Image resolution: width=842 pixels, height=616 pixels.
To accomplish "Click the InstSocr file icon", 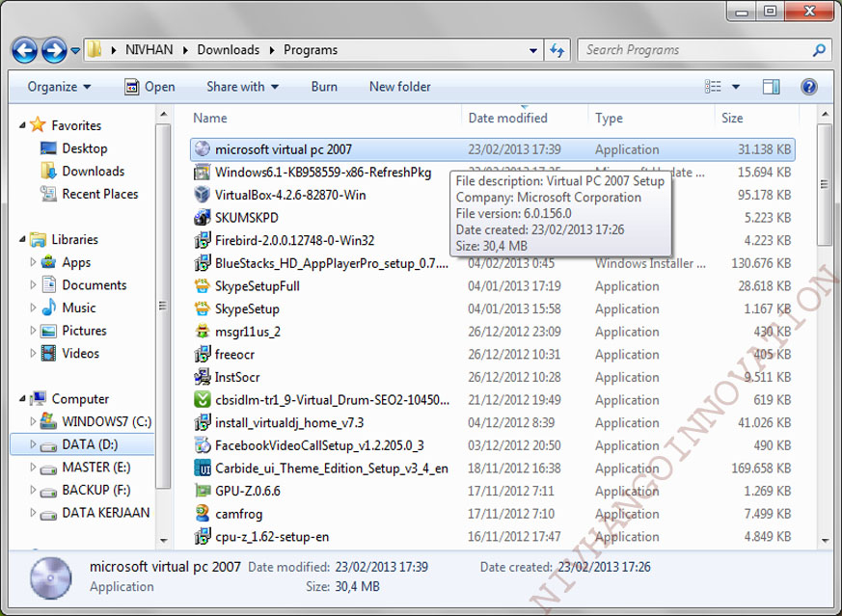I will pyautogui.click(x=202, y=377).
